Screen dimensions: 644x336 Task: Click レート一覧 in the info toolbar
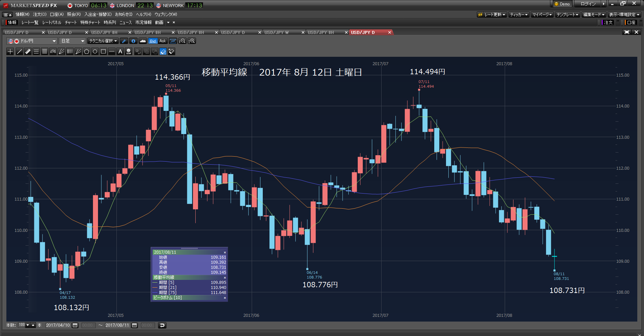30,23
